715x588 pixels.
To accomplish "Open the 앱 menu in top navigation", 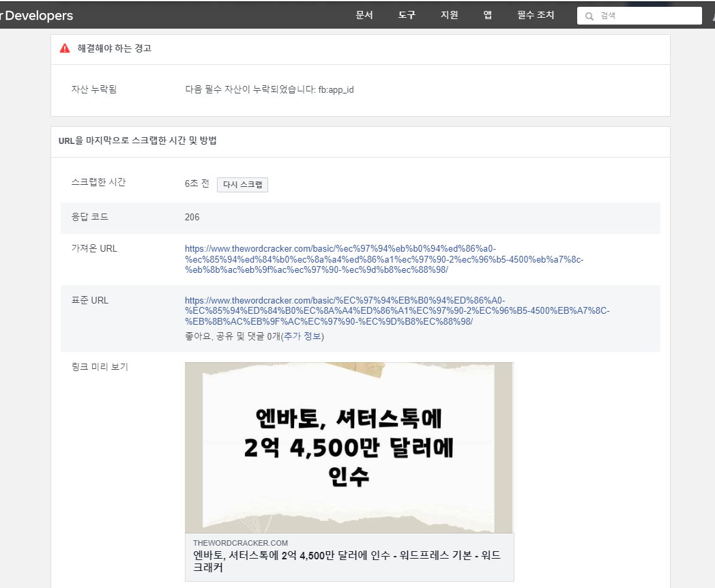I will 487,15.
